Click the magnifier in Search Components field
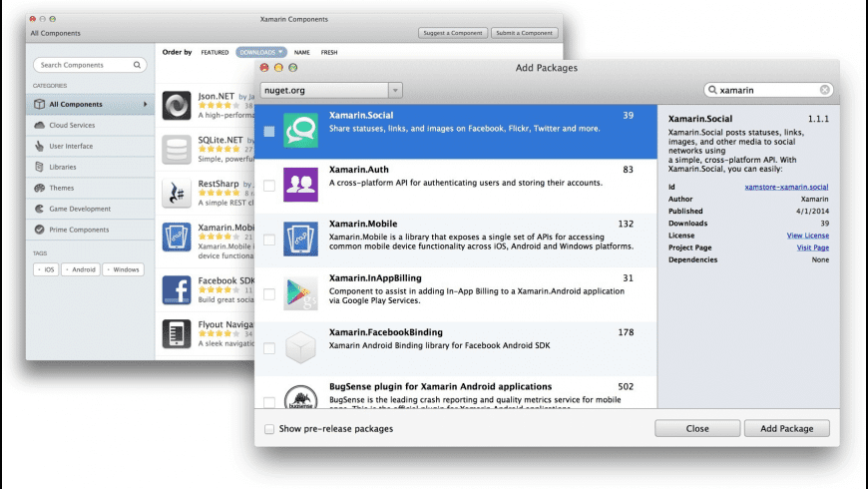The width and height of the screenshot is (868, 489). (x=137, y=65)
